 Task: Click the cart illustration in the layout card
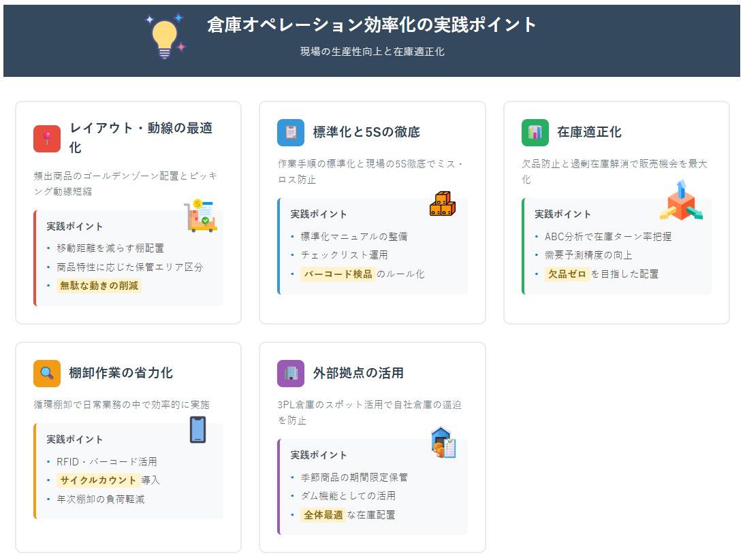click(x=200, y=216)
